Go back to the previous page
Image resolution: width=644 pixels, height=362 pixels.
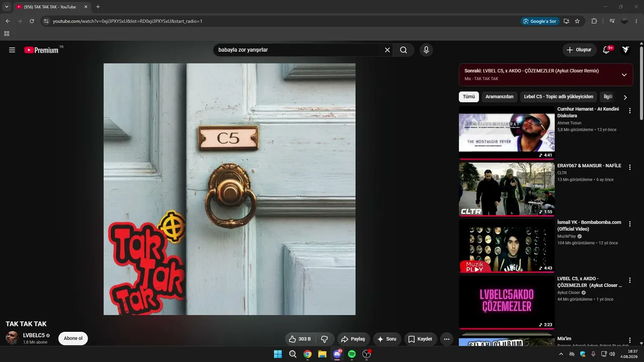8,21
